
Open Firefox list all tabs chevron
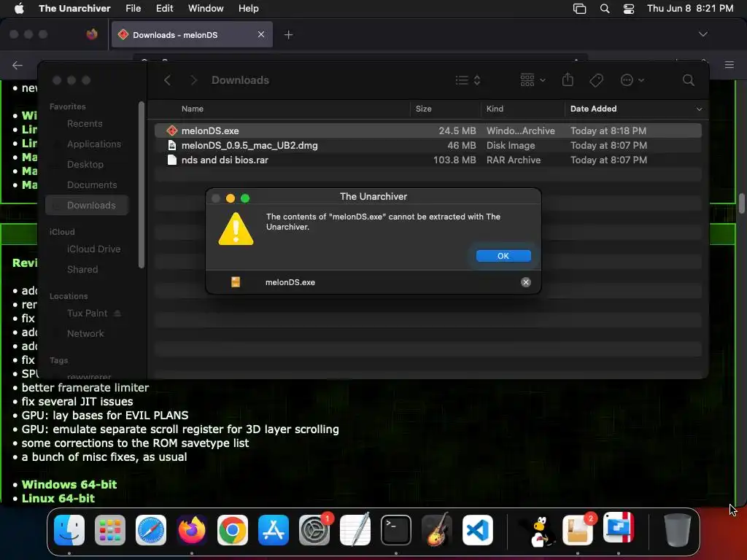tap(703, 34)
